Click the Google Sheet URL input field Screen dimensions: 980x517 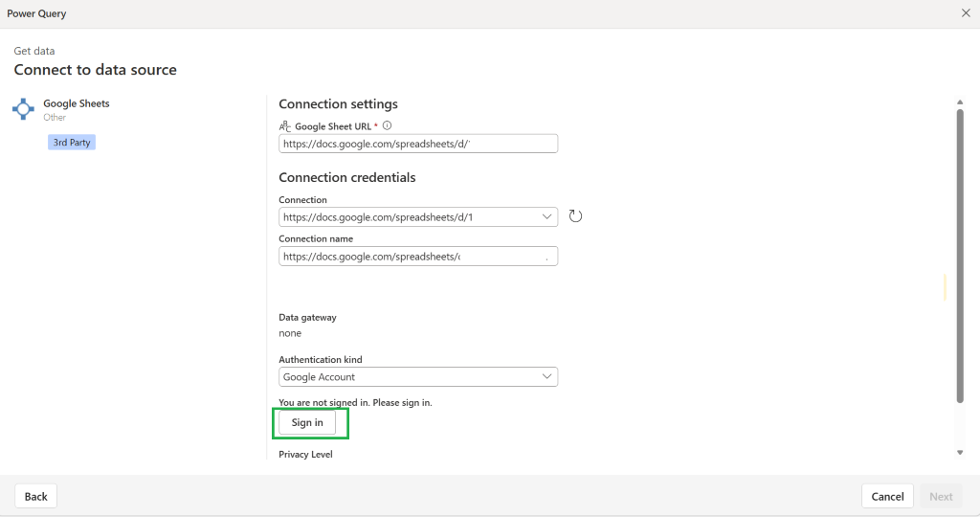tap(418, 144)
